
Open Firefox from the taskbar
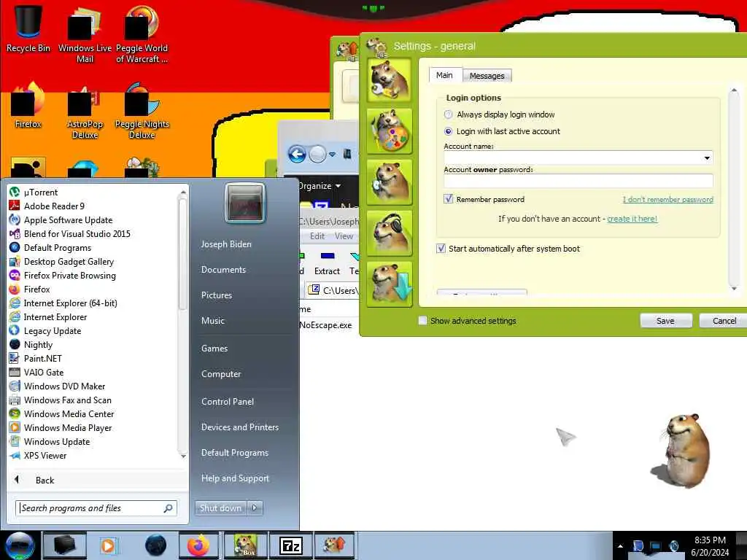point(198,545)
